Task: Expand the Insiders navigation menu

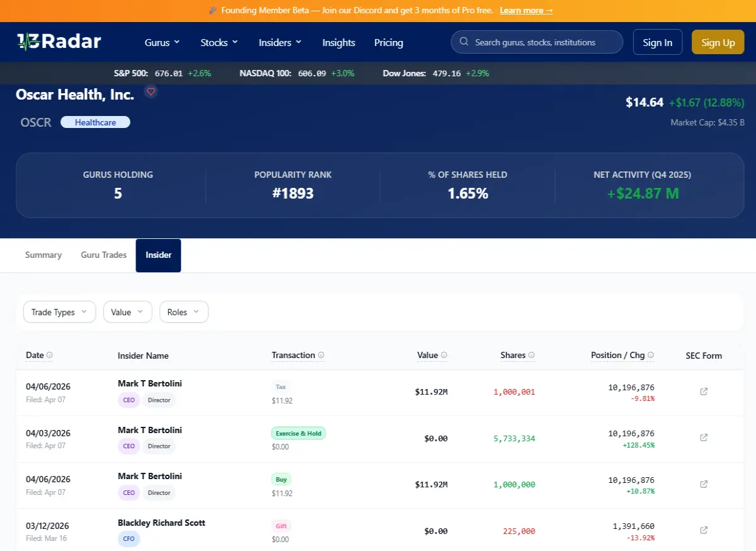Action: pyautogui.click(x=280, y=42)
